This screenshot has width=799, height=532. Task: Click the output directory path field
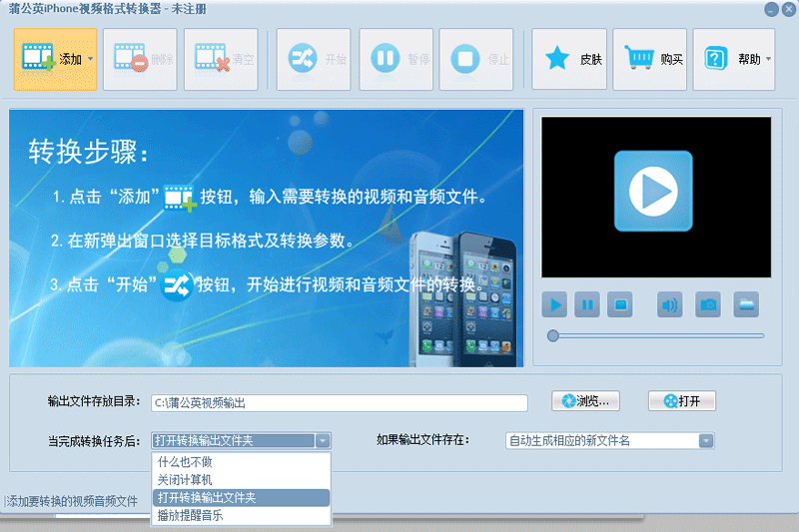pos(340,402)
